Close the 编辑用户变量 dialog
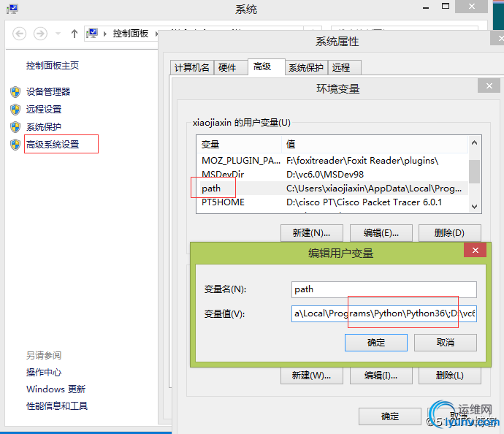This screenshot has height=434, width=504. tap(475, 250)
